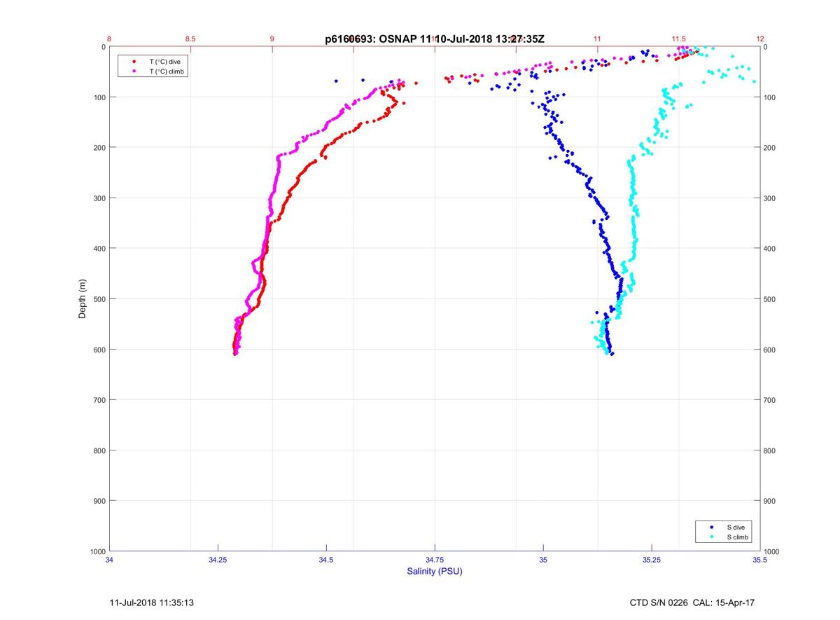The width and height of the screenshot is (840, 620).
Task: Click the 1000 depth tick on right axis
Action: coord(772,551)
